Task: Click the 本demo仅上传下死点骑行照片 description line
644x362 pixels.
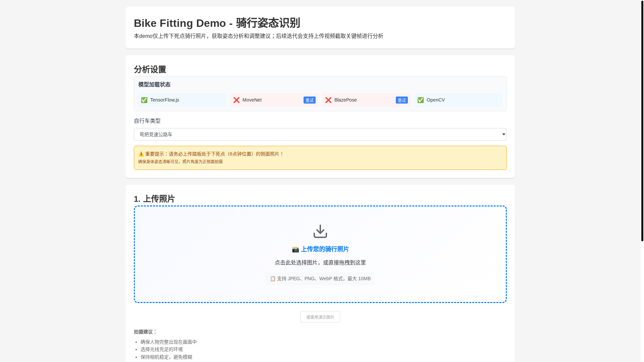Action: click(x=259, y=36)
